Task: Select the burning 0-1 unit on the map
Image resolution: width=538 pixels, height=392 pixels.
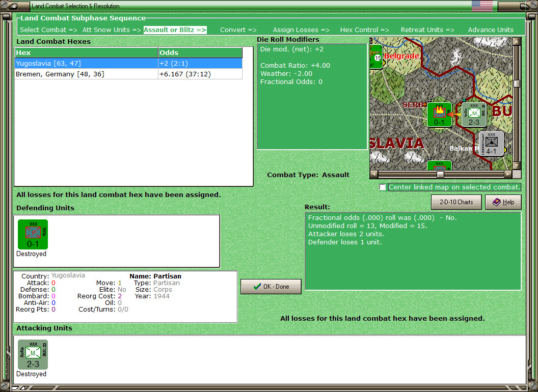Action: [x=439, y=115]
